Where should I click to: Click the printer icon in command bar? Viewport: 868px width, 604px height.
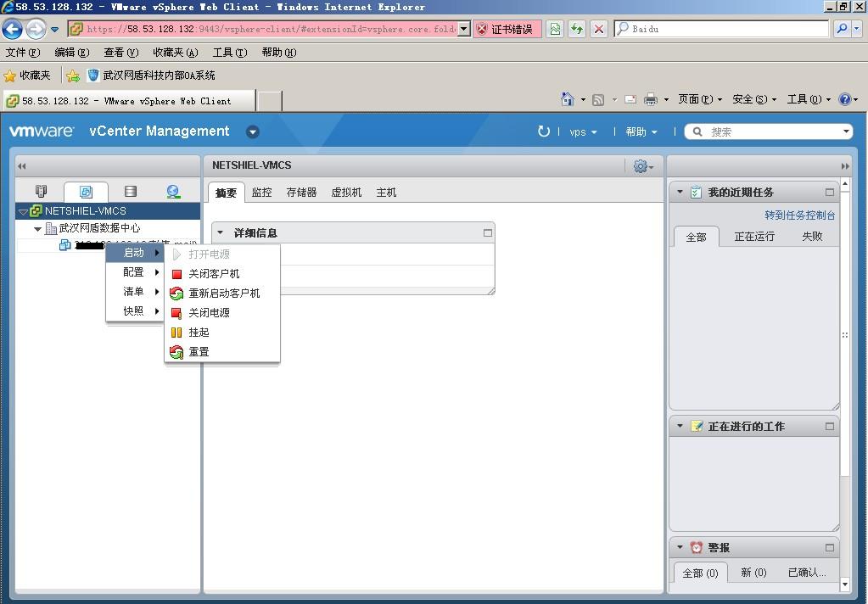(x=651, y=99)
